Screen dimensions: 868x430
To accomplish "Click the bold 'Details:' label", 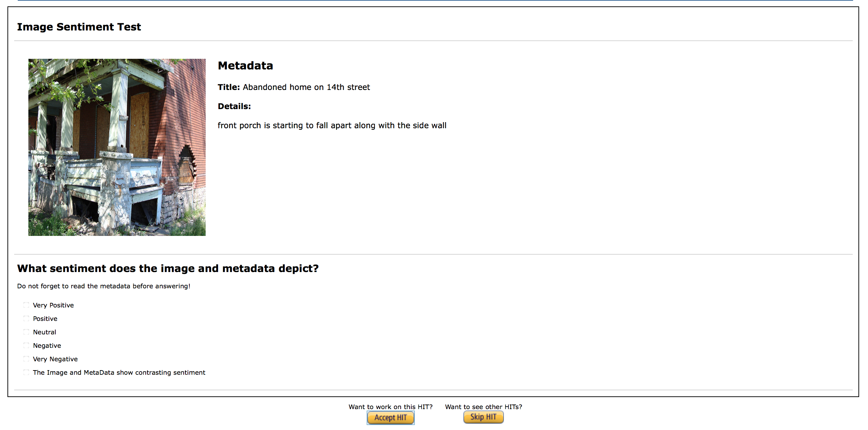I will (x=234, y=106).
